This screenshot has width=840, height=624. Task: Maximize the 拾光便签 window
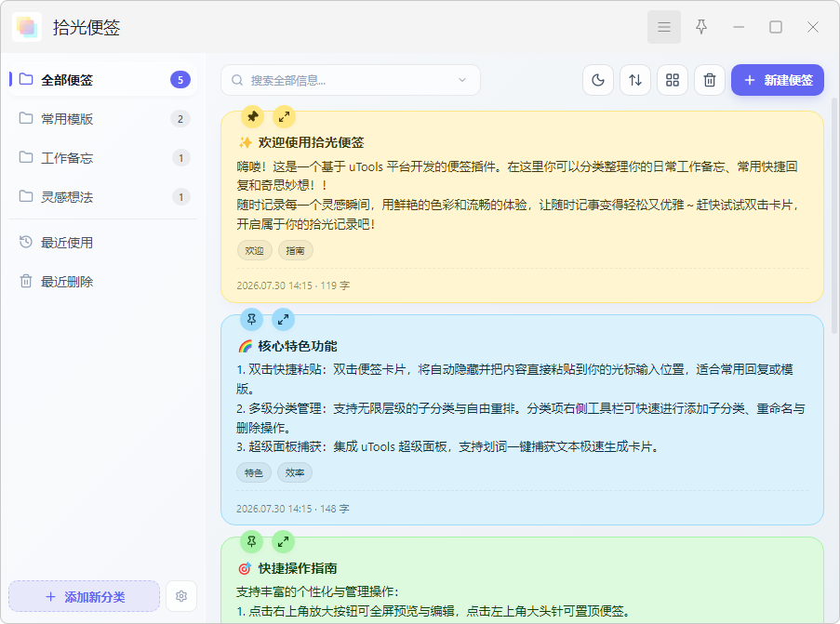(x=776, y=27)
